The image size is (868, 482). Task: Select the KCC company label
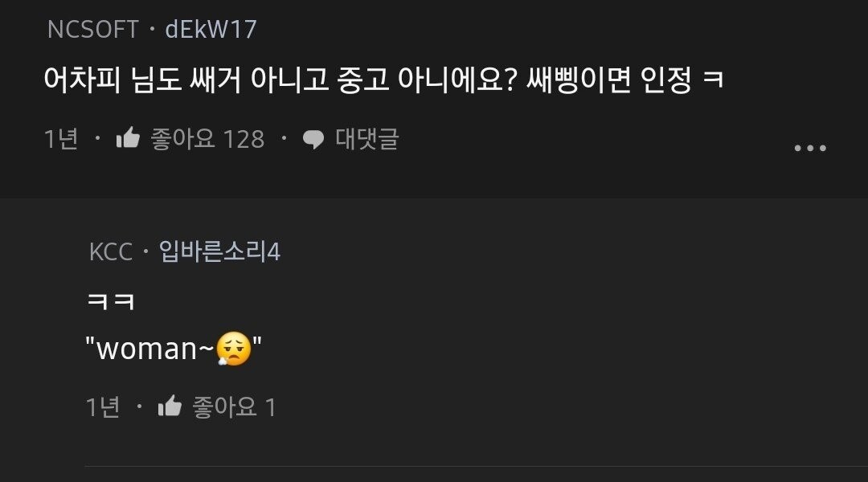click(x=110, y=252)
